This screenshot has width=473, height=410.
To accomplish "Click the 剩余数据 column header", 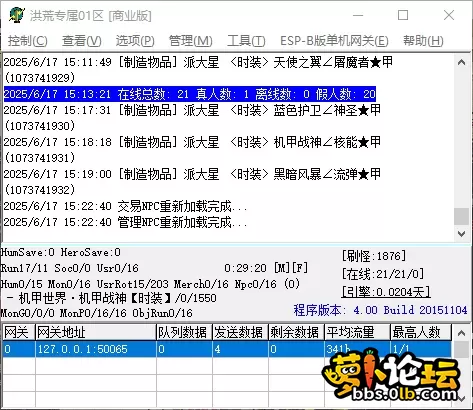I will tap(297, 332).
